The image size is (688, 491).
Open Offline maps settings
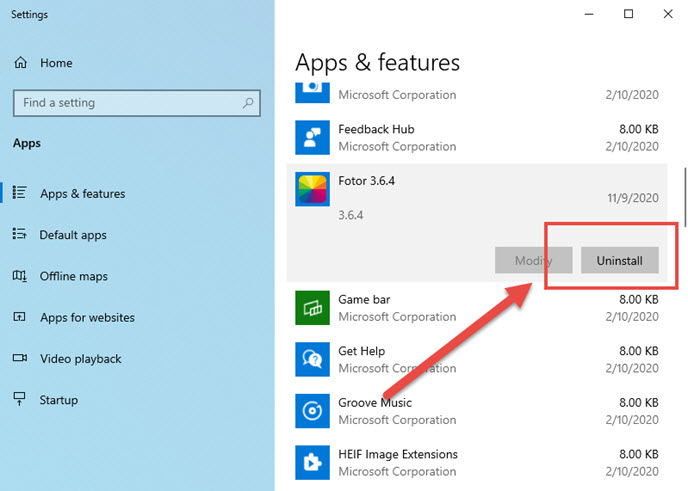tap(74, 276)
